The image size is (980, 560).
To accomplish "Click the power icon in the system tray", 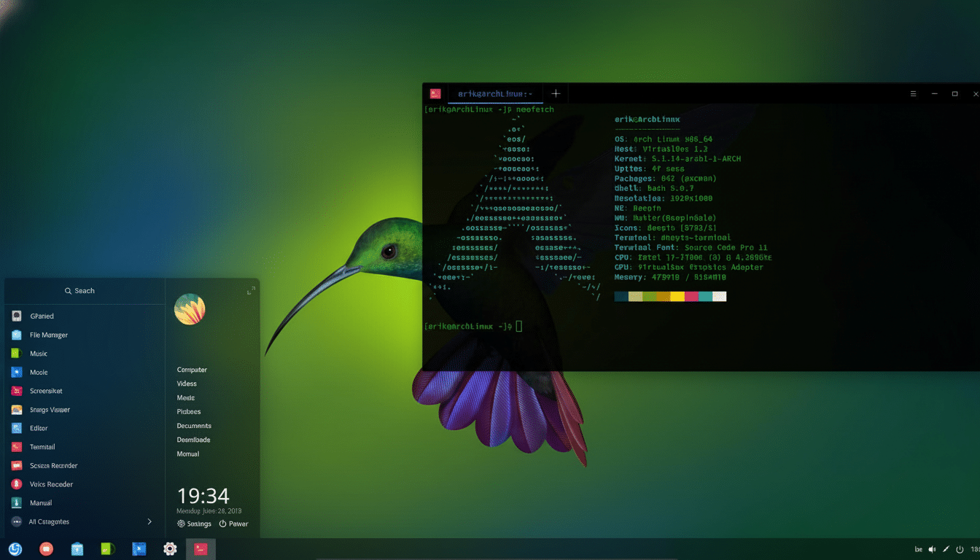I will [961, 549].
